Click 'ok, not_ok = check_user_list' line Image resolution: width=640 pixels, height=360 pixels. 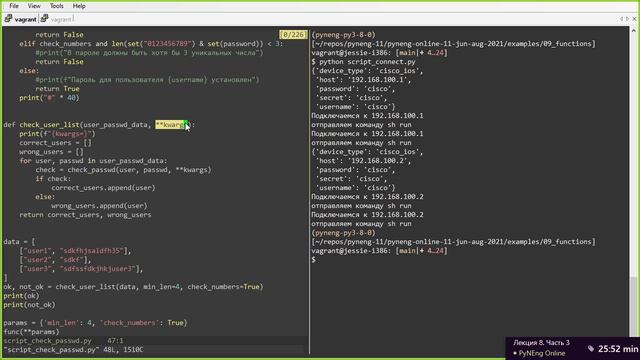pyautogui.click(x=133, y=287)
